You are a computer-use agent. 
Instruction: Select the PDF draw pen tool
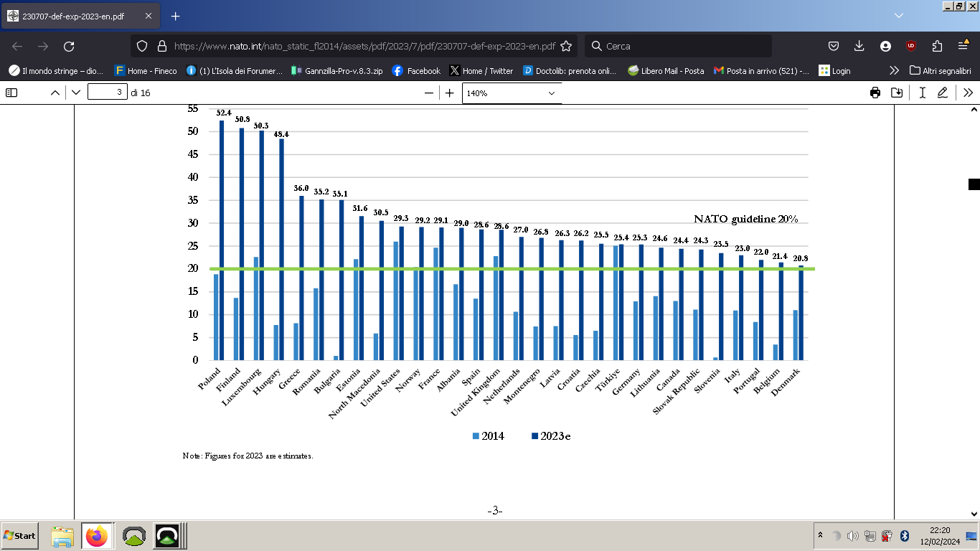coord(943,93)
